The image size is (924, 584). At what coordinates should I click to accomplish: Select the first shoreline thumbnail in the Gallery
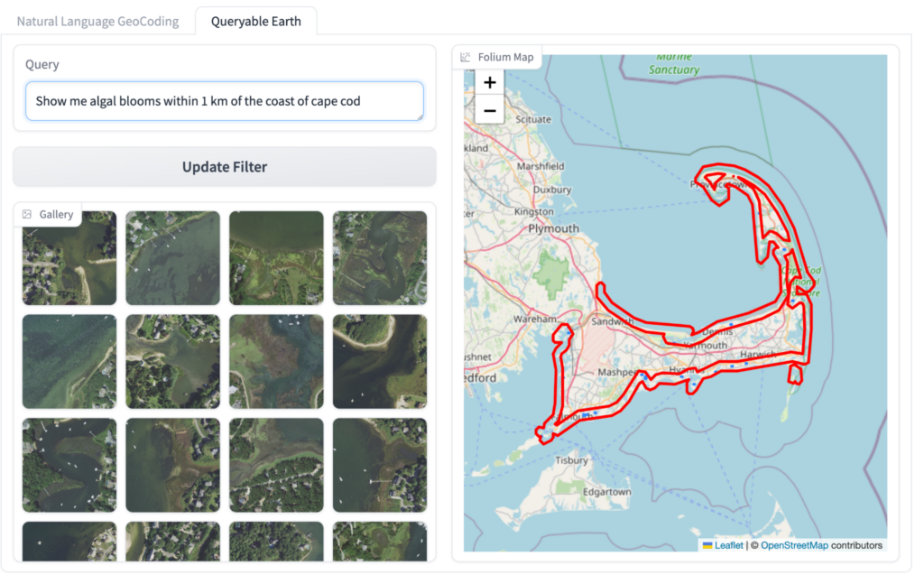pyautogui.click(x=69, y=257)
